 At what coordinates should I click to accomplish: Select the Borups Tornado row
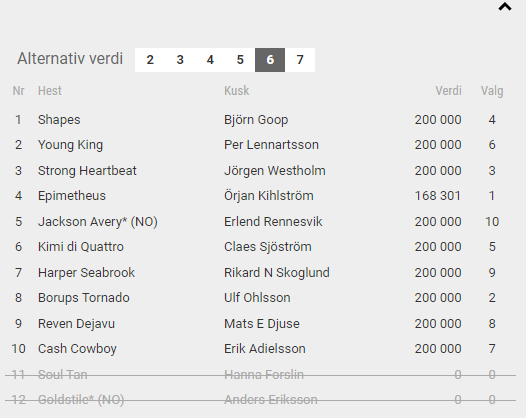click(x=260, y=298)
